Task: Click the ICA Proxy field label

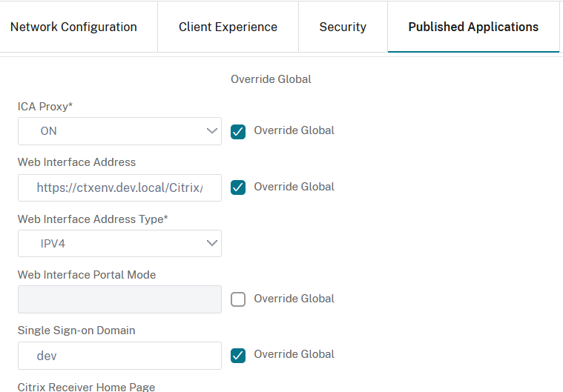Action: coord(45,107)
